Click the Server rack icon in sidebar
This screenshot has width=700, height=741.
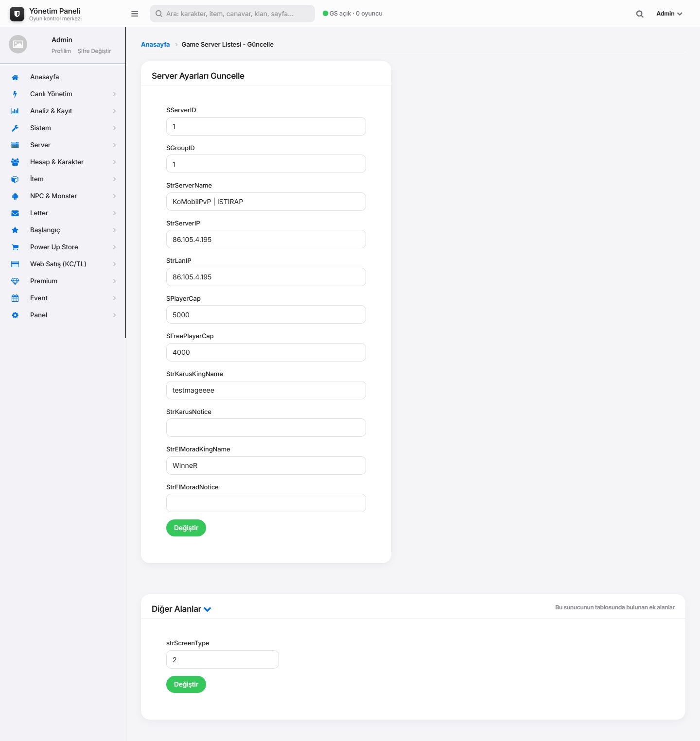click(15, 145)
